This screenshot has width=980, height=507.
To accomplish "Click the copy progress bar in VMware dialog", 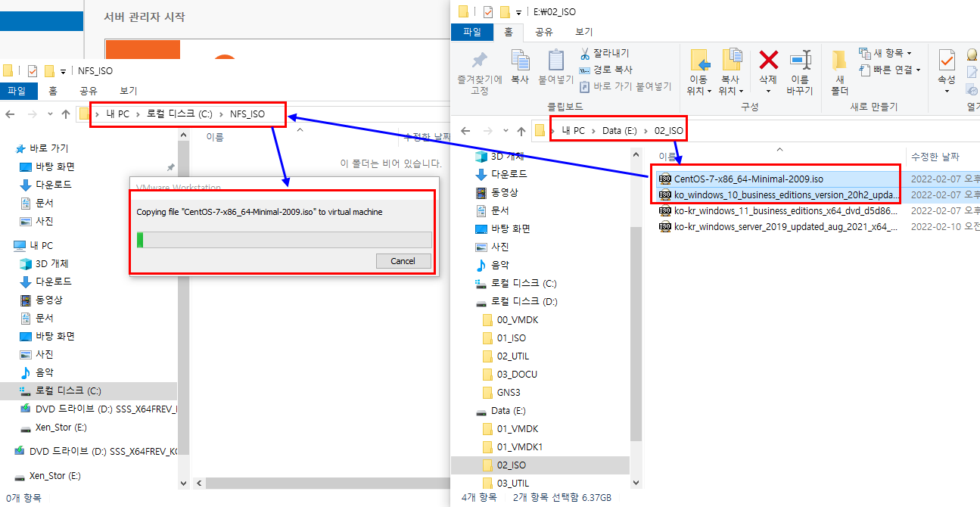I will [284, 240].
